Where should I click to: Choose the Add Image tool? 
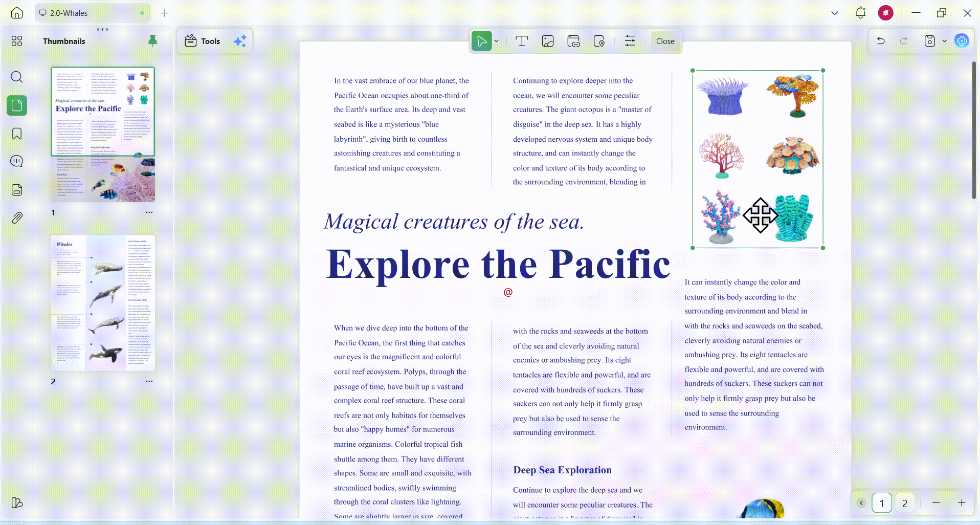548,41
